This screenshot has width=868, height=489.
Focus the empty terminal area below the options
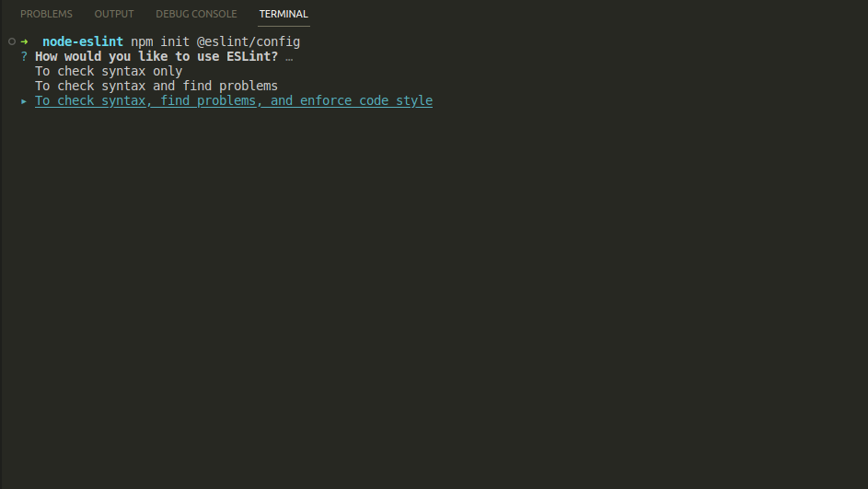click(x=433, y=295)
